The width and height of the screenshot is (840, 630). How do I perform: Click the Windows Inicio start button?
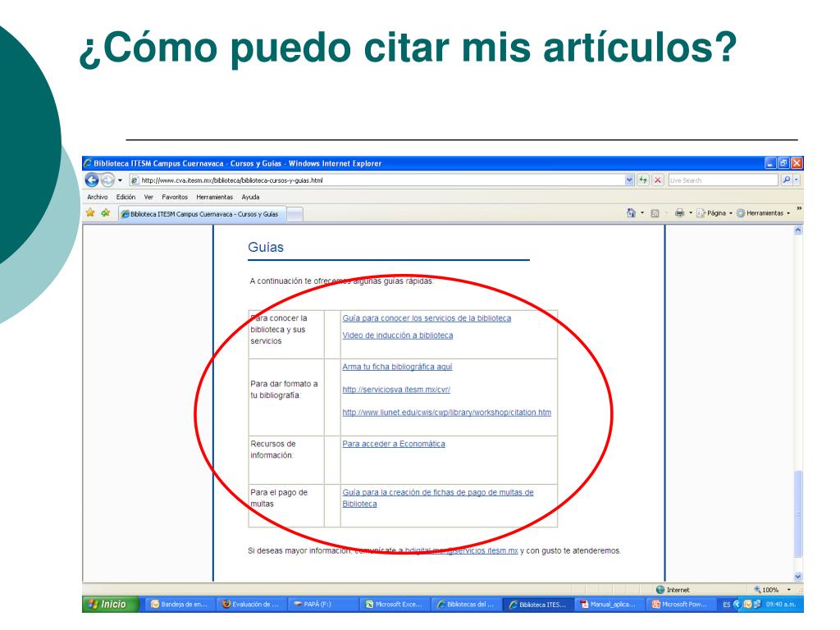110,605
